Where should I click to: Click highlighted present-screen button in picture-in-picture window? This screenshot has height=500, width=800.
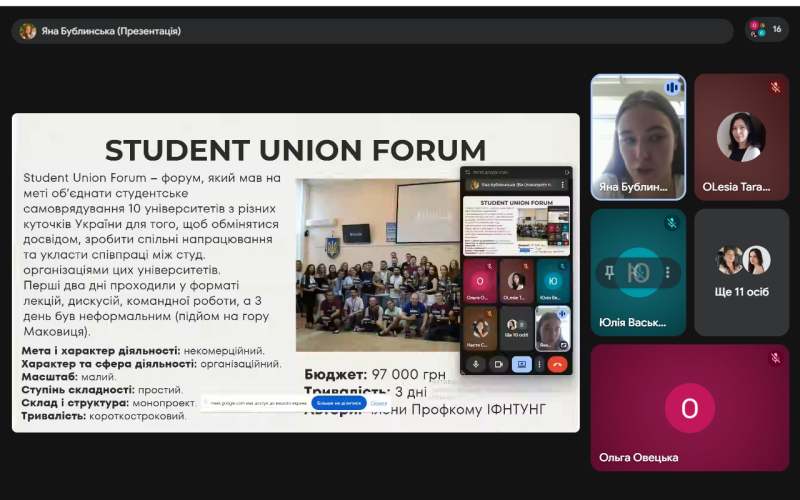(x=521, y=364)
